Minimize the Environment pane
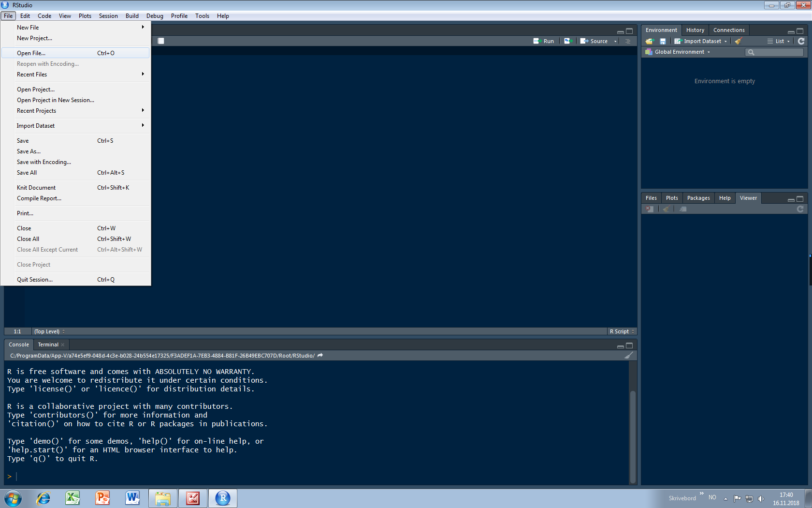 click(x=791, y=31)
